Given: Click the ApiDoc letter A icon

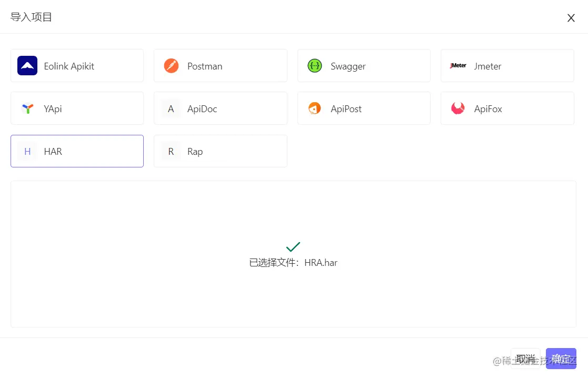Looking at the screenshot, I should click(171, 108).
